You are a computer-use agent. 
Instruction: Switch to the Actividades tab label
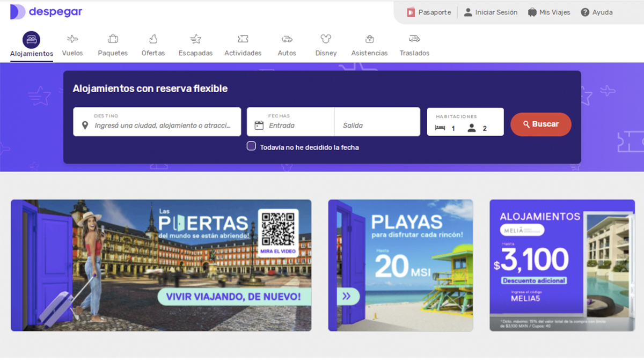pos(243,53)
